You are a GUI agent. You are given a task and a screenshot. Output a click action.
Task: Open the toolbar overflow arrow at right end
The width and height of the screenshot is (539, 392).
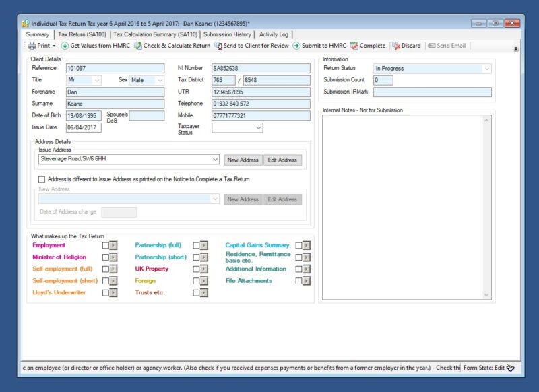pos(516,49)
